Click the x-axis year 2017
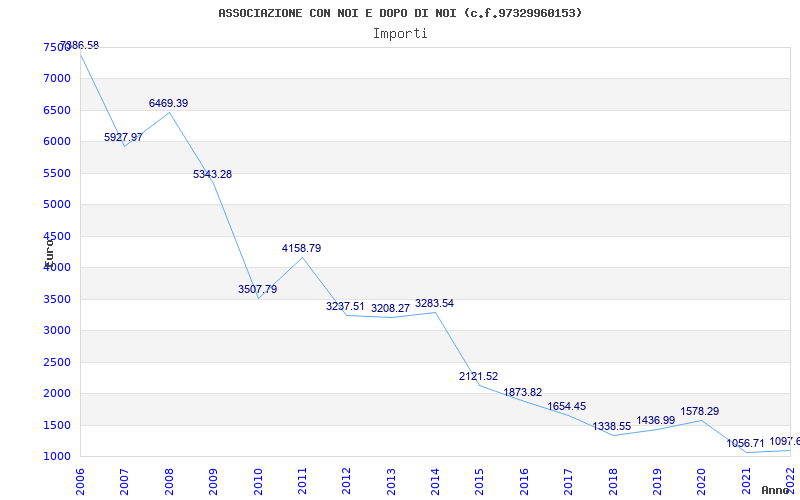 click(x=569, y=482)
